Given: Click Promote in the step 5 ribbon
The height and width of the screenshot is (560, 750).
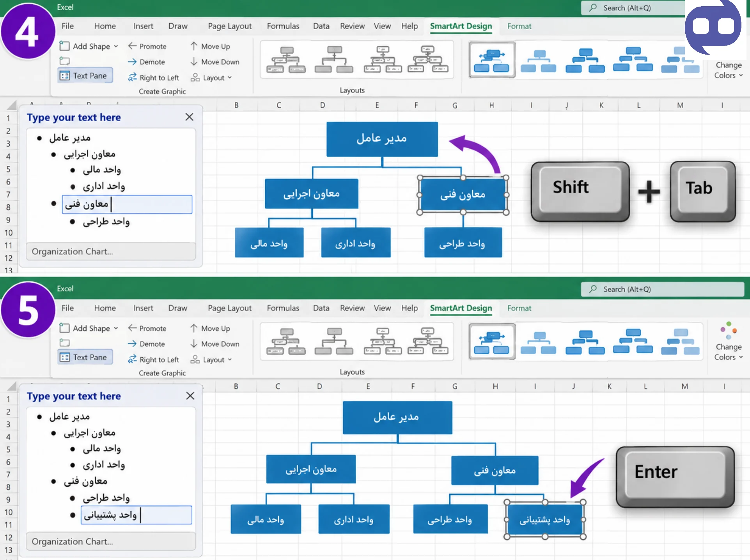Looking at the screenshot, I should (147, 328).
